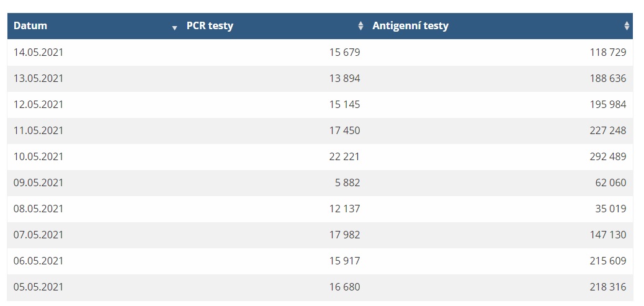
Task: Click the PCR testy sort arrows icon
Action: pyautogui.click(x=360, y=26)
